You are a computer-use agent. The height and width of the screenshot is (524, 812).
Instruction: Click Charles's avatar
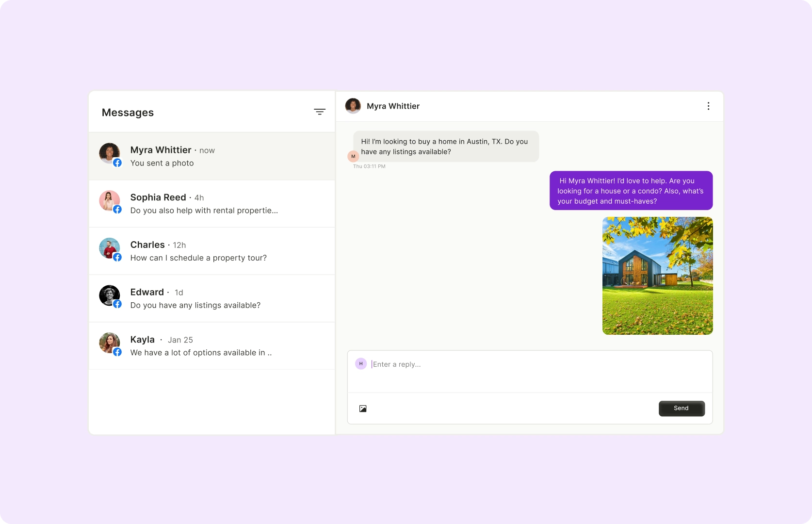click(x=110, y=248)
